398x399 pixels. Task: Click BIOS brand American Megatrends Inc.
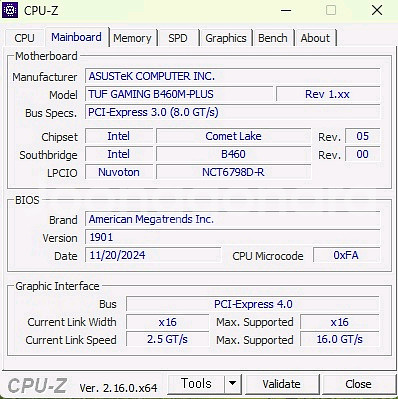[232, 219]
